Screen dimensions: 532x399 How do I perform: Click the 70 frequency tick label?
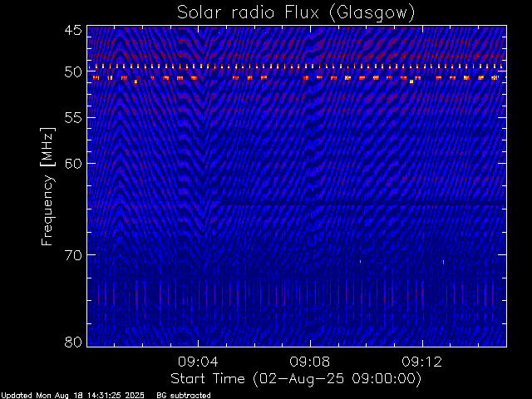(x=73, y=255)
